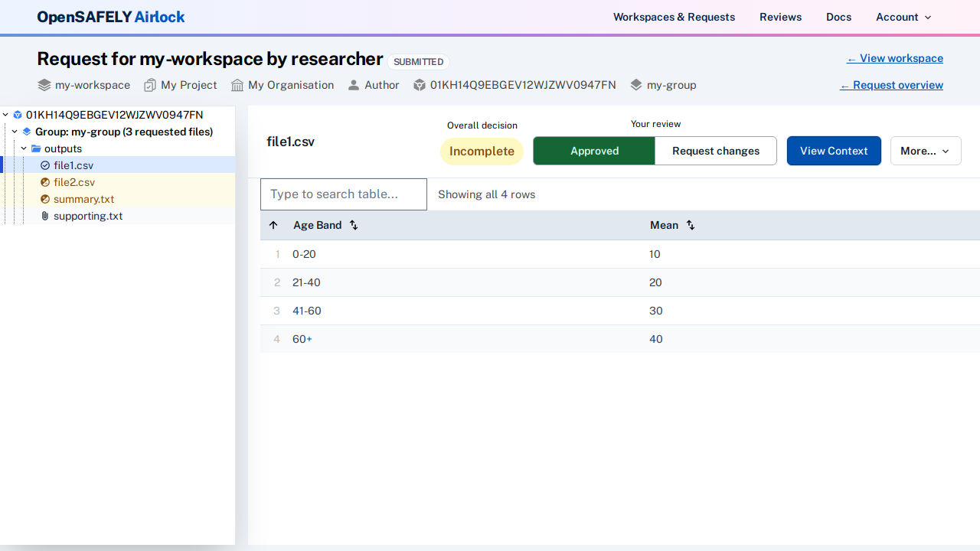Collapse the outputs folder in the tree
The width and height of the screenshot is (980, 551).
23,148
